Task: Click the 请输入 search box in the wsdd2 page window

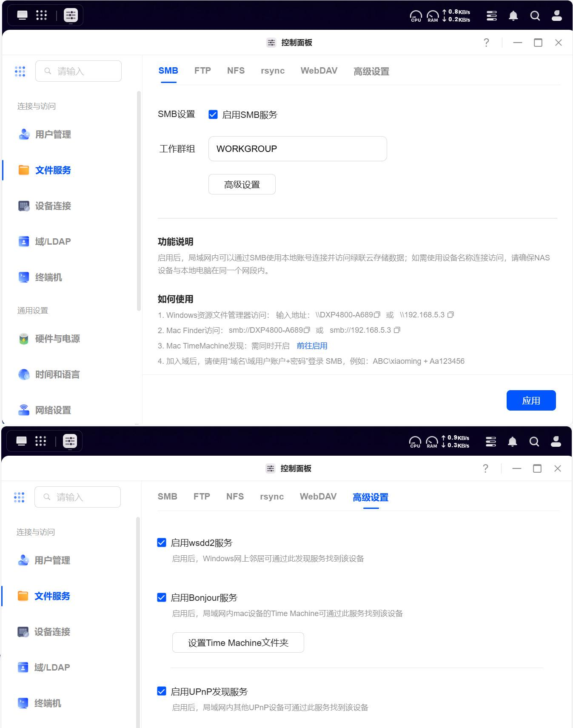Action: [x=78, y=497]
